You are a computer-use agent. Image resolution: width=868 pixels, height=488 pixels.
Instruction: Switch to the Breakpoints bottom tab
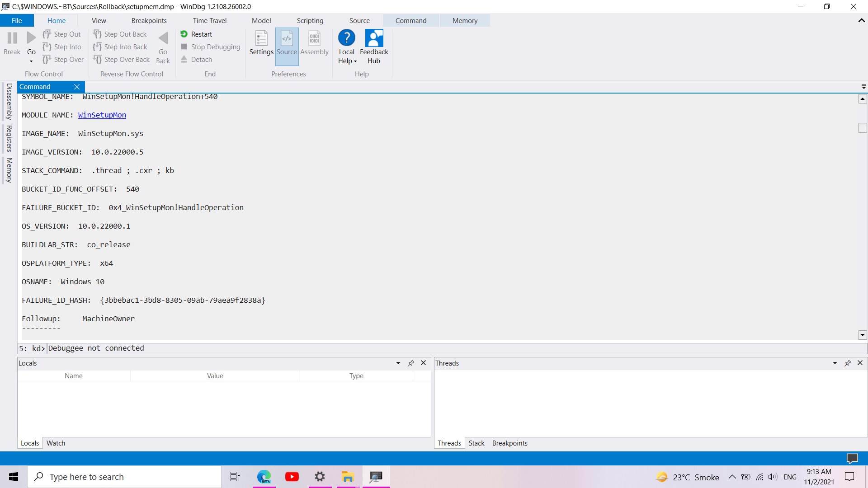(x=510, y=443)
